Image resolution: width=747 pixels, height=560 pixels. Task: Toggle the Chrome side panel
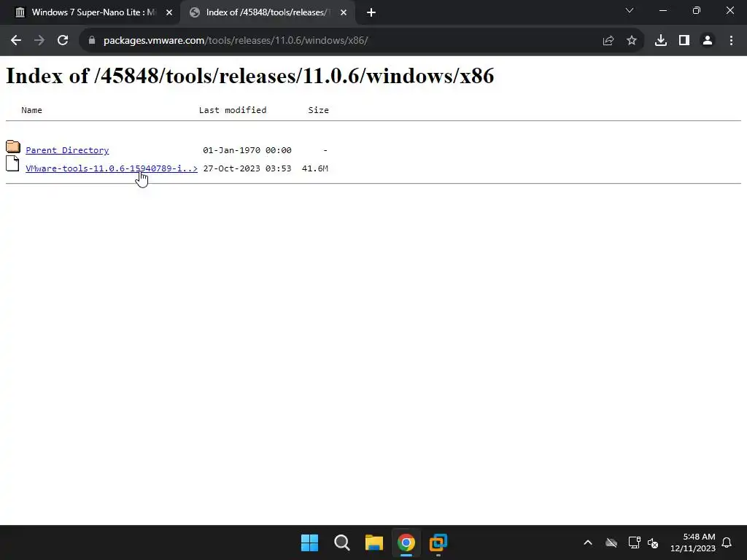pos(684,41)
